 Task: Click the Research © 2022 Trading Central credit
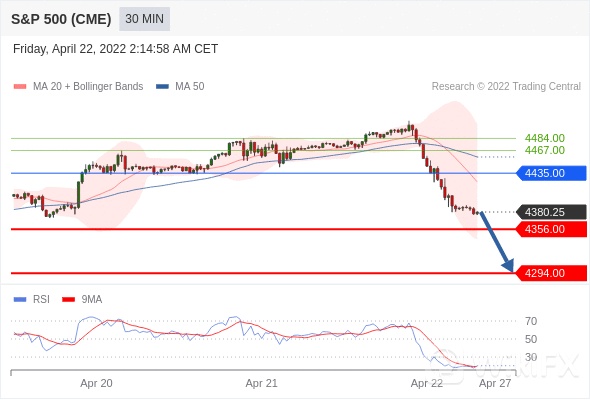(x=506, y=87)
